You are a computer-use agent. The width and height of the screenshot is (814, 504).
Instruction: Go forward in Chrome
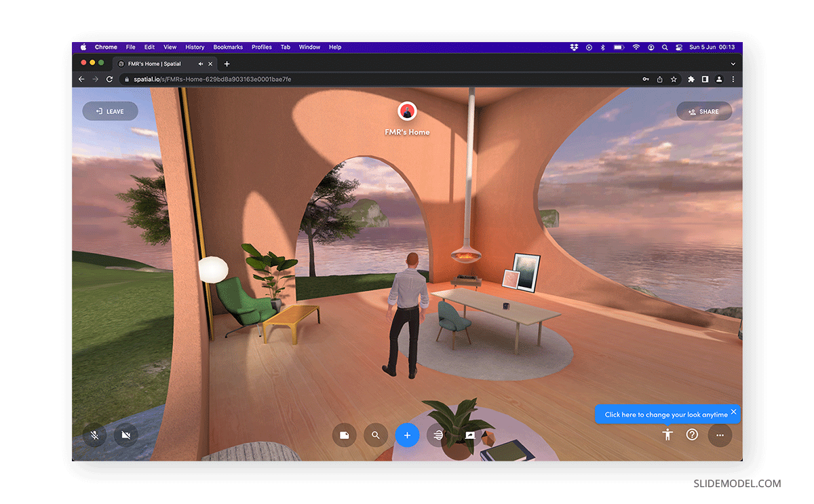[95, 79]
